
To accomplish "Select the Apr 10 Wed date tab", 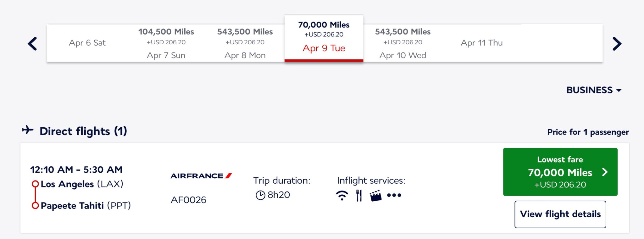I will (403, 43).
